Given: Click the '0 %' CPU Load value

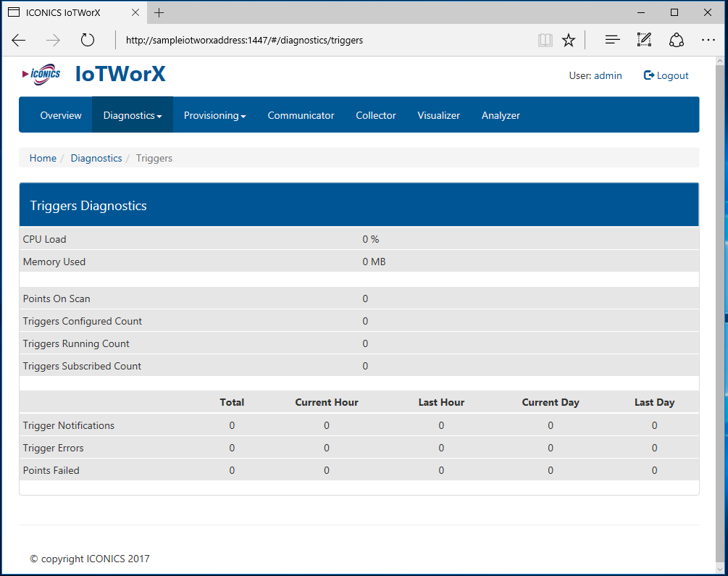Looking at the screenshot, I should tap(370, 239).
